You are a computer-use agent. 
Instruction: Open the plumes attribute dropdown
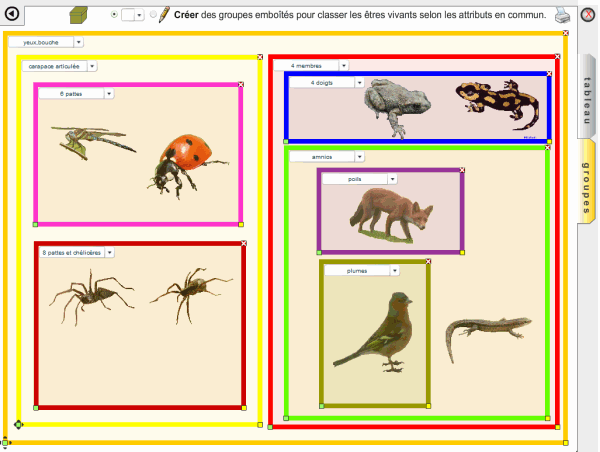coord(395,271)
